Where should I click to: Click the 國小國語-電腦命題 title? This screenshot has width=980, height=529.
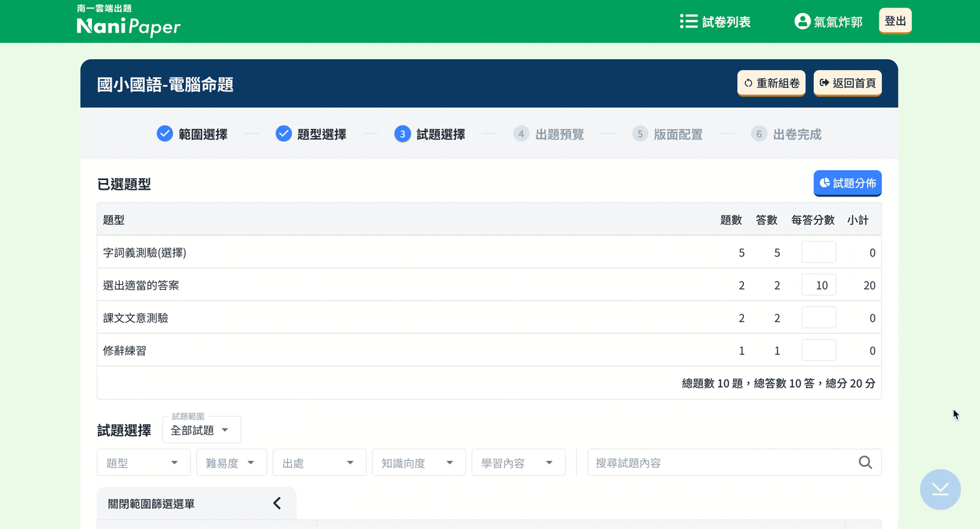pos(165,84)
